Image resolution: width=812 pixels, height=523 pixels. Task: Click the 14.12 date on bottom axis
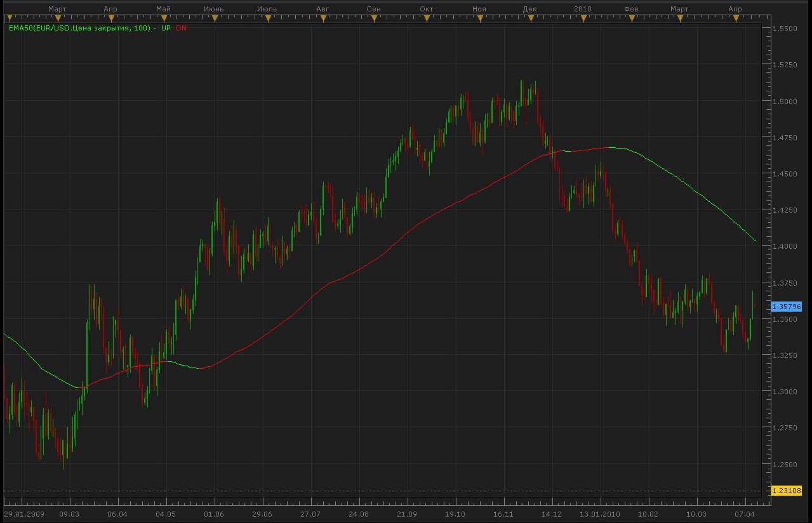pos(551,513)
